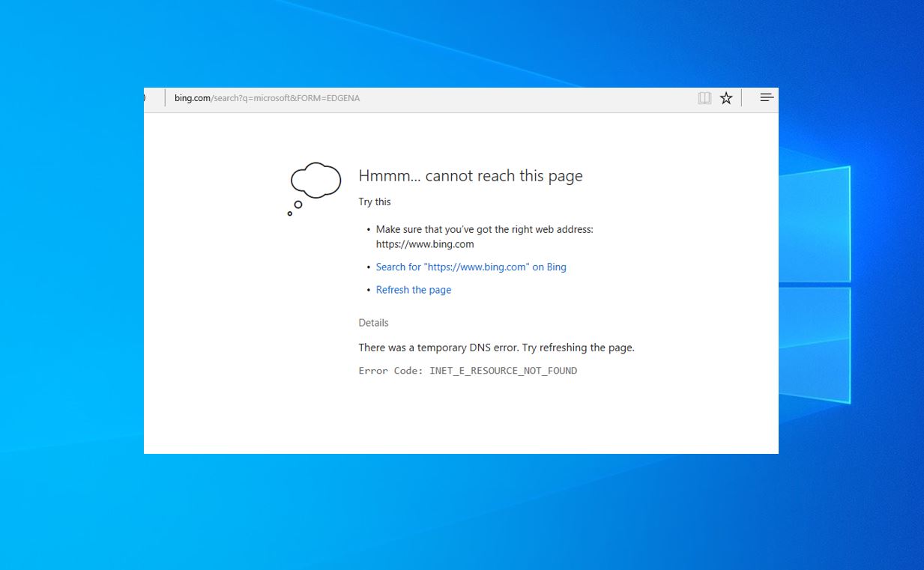Click the 'Try this' text
This screenshot has height=570, width=924.
375,201
